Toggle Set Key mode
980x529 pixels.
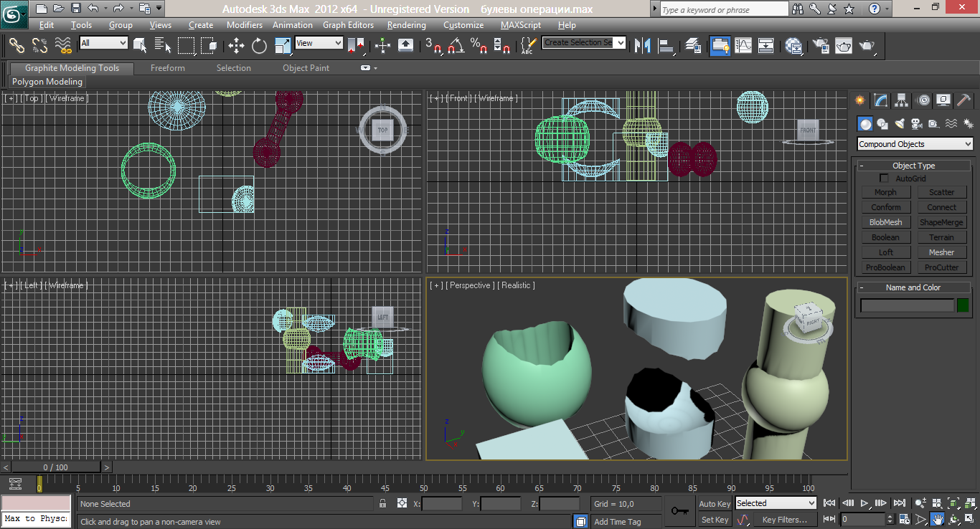[715, 520]
